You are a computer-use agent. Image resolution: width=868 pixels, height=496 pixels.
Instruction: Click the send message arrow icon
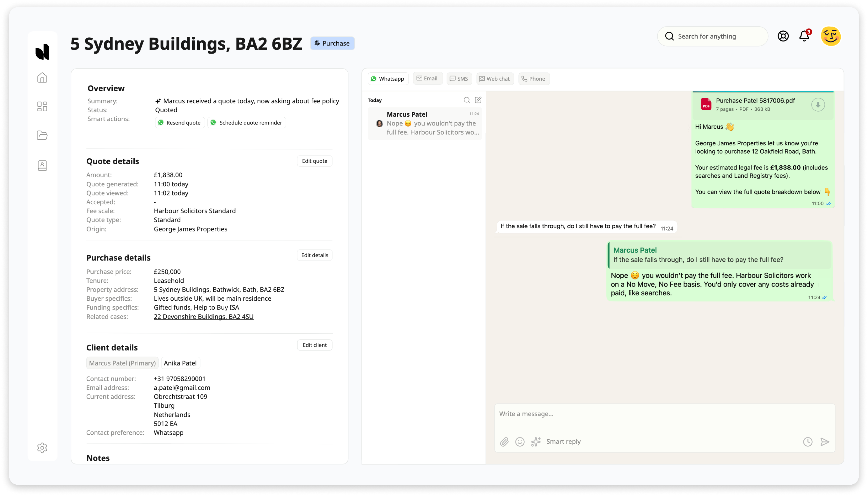pyautogui.click(x=825, y=442)
